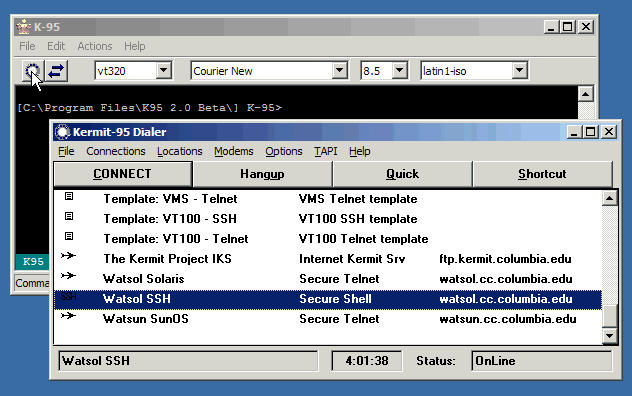Image resolution: width=632 pixels, height=396 pixels.
Task: Expand the 8.5 font size dropdown
Action: (399, 71)
